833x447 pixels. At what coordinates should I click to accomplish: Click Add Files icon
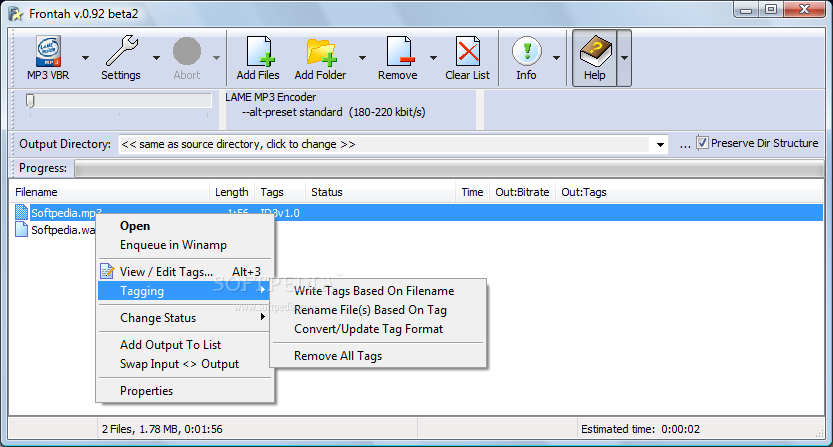(x=260, y=52)
